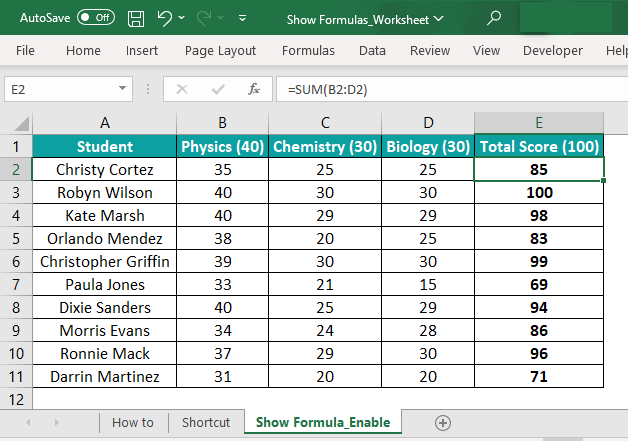
Task: Select the Darrin Martinez cell
Action: (105, 377)
